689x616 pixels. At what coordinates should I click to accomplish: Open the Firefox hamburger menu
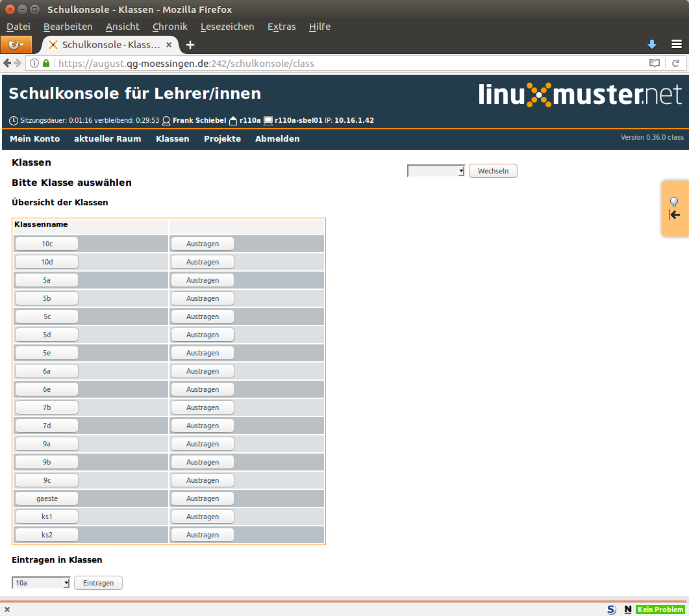(676, 44)
